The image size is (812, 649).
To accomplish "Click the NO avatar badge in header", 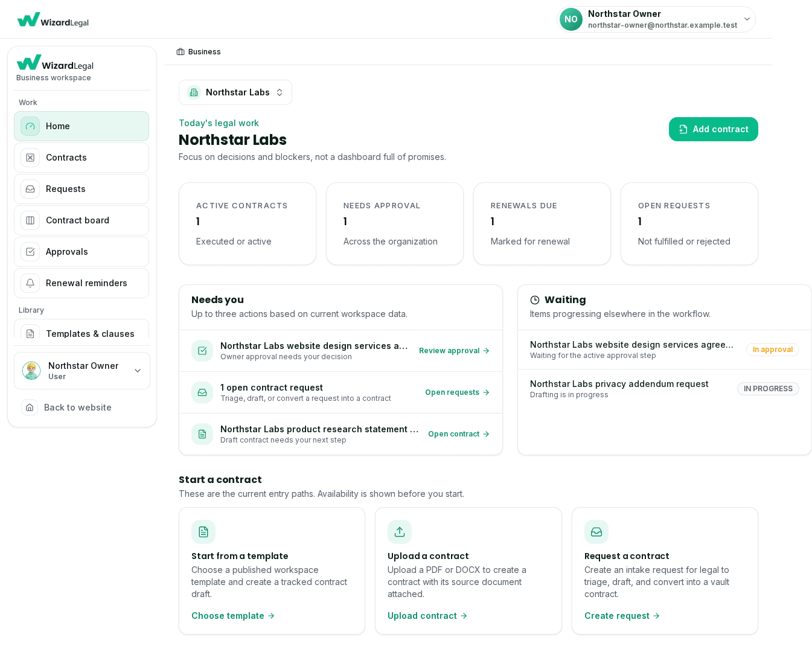I will click(x=571, y=19).
